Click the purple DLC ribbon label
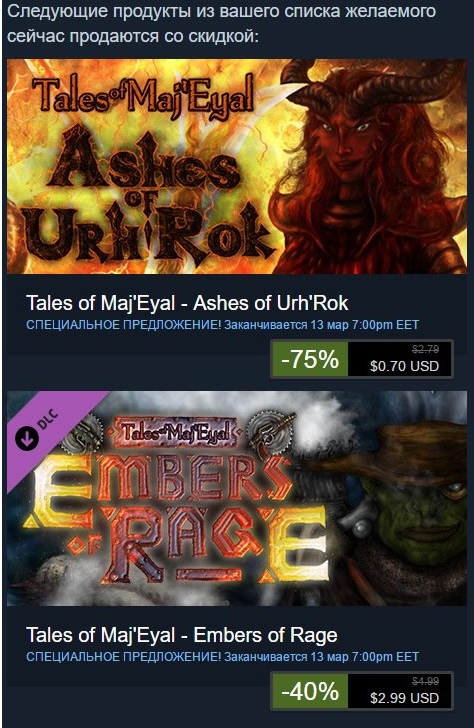 tap(46, 429)
